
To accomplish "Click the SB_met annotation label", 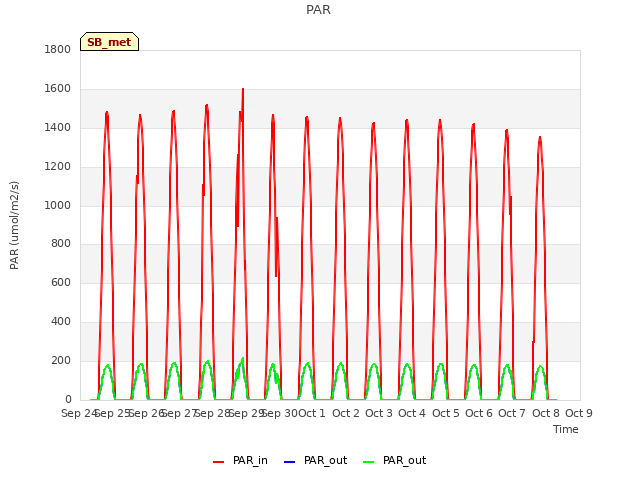I will (x=109, y=42).
